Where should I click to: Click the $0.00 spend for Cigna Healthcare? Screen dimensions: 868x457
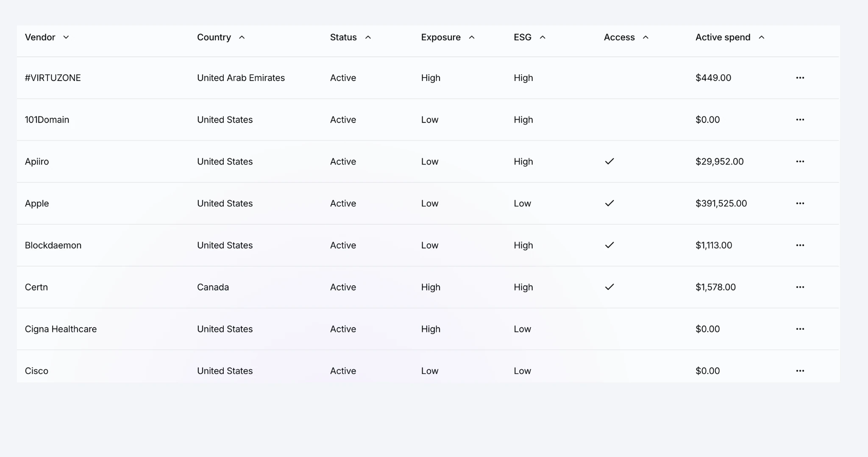pyautogui.click(x=708, y=329)
